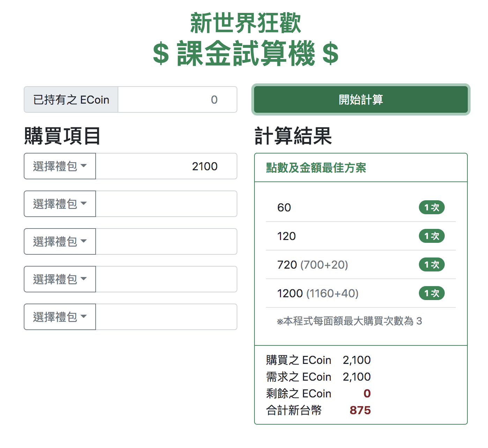Viewport: 488px width, 448px height.
Task: Click the 1次 badge beside 120
Action: [432, 236]
